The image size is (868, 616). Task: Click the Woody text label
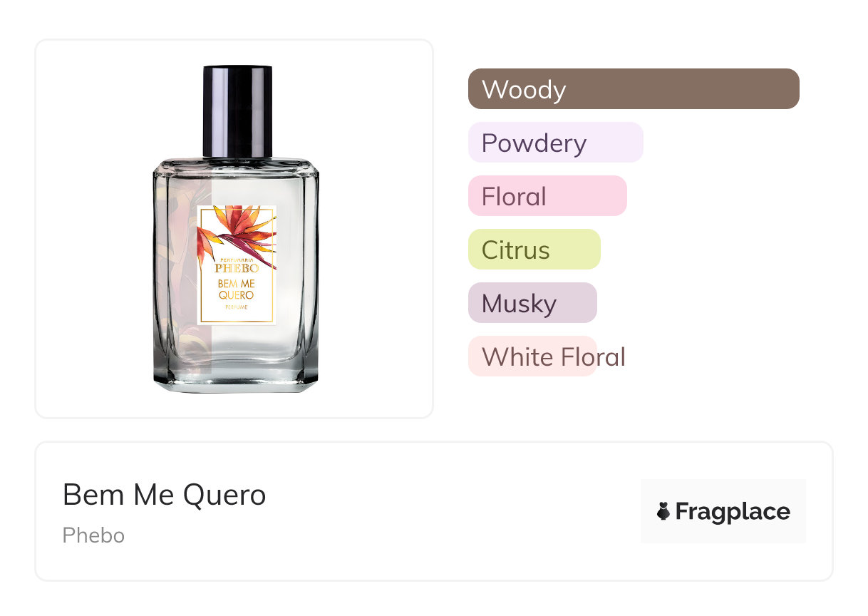pos(524,90)
